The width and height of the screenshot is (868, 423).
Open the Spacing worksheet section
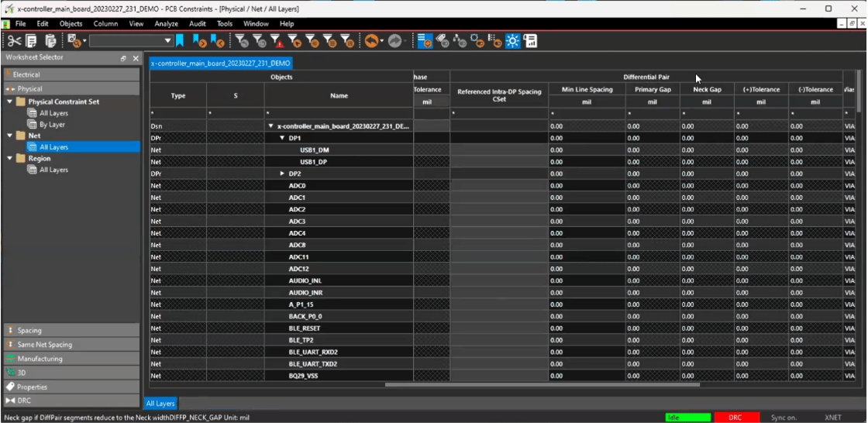click(x=71, y=331)
